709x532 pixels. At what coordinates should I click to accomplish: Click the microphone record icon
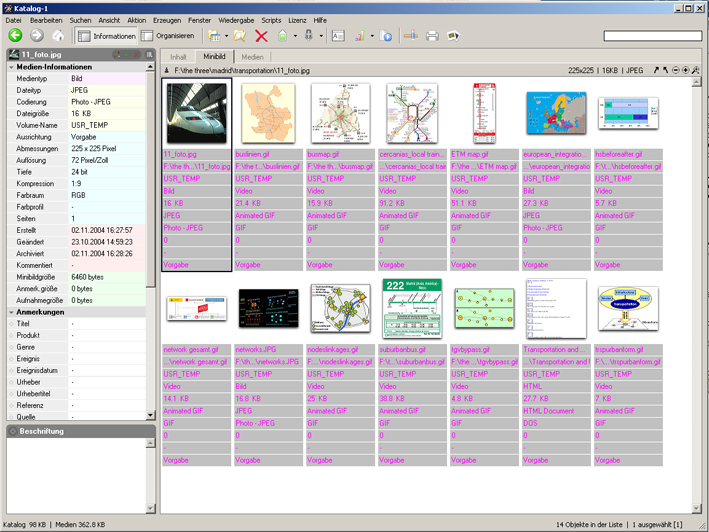(309, 36)
